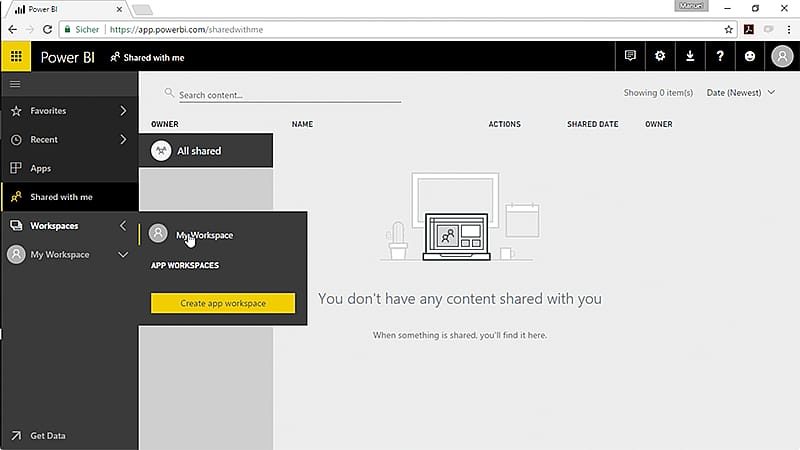
Task: Click the Create app workspace button
Action: (x=223, y=303)
